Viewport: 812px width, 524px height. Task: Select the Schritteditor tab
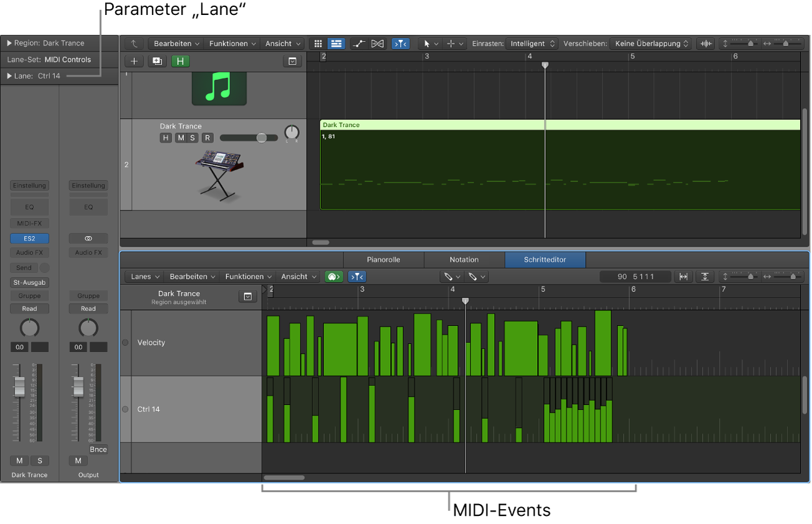tap(545, 260)
